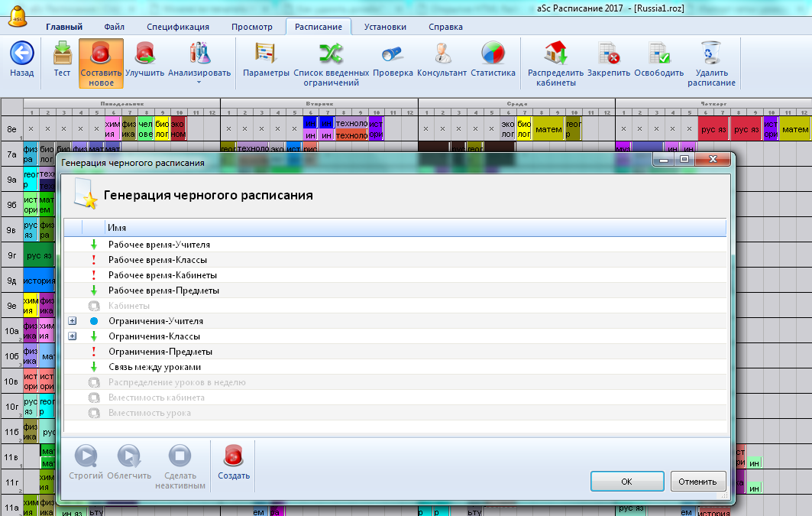Open the Установки ribbon tab

385,27
